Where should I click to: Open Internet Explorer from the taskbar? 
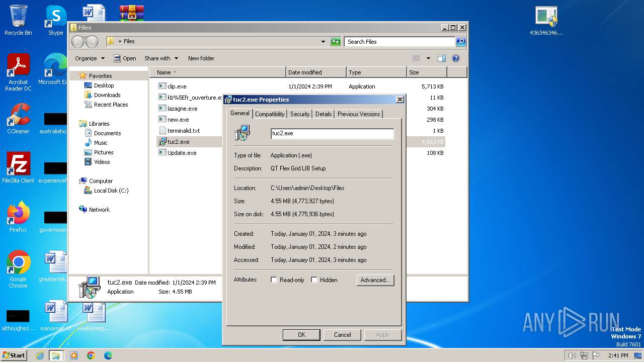click(40, 355)
